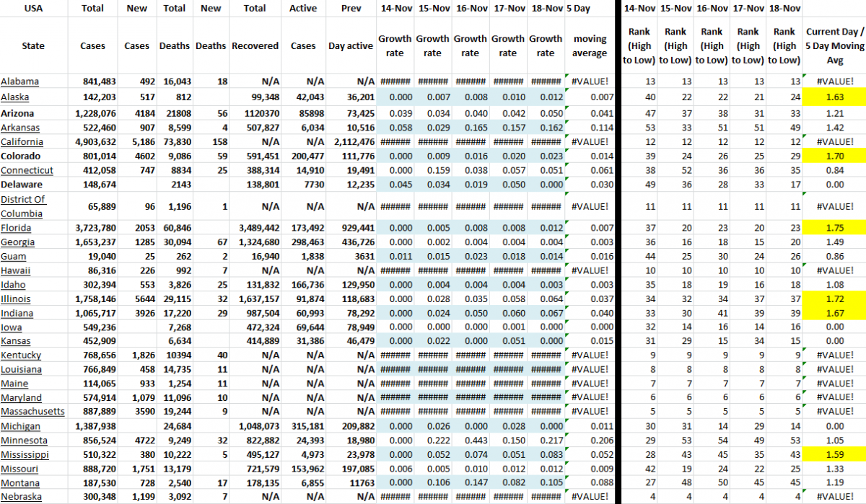Open the Mississippi state hyperlink
This screenshot has width=866, height=504.
coord(25,454)
